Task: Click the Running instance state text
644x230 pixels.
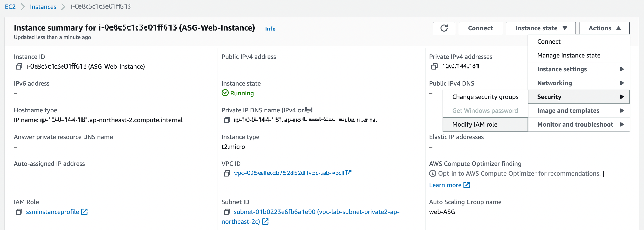Action: point(242,93)
